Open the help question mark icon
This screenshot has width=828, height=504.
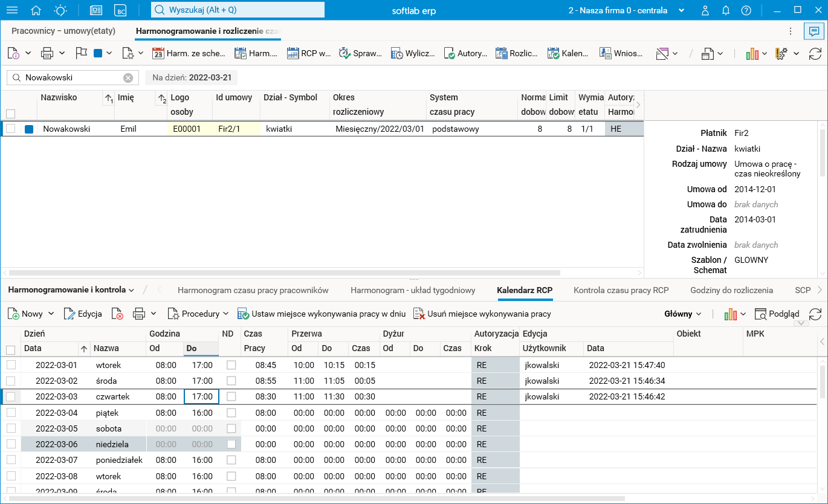[x=746, y=10]
